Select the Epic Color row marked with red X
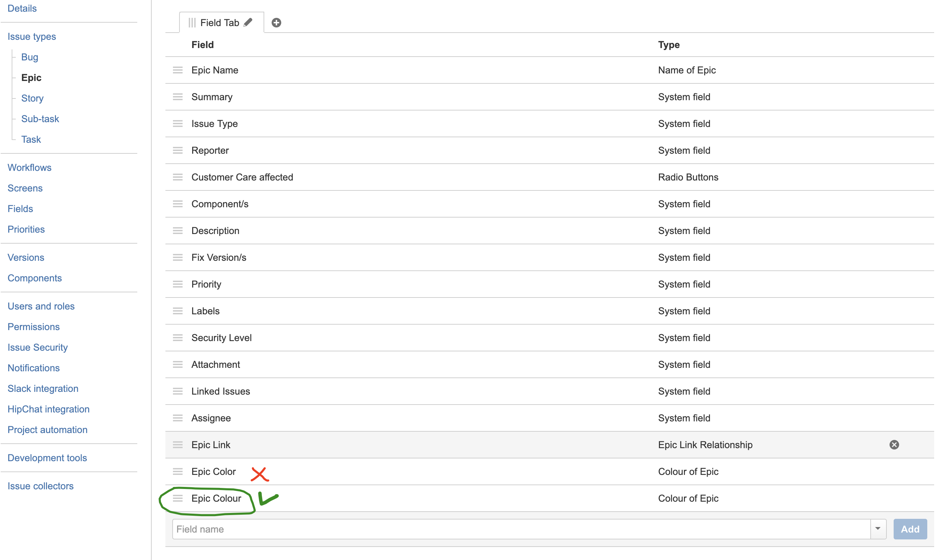941x560 pixels. (213, 471)
